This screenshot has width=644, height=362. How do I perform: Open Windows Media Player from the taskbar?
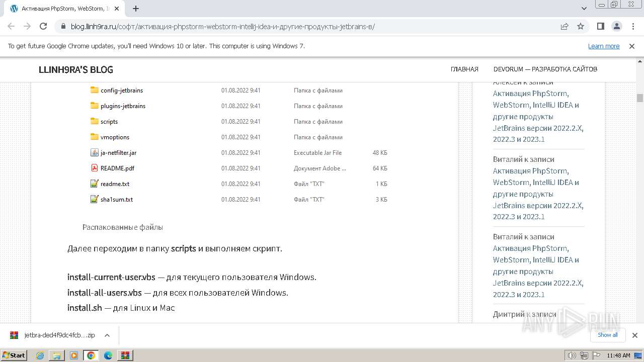pyautogui.click(x=74, y=355)
